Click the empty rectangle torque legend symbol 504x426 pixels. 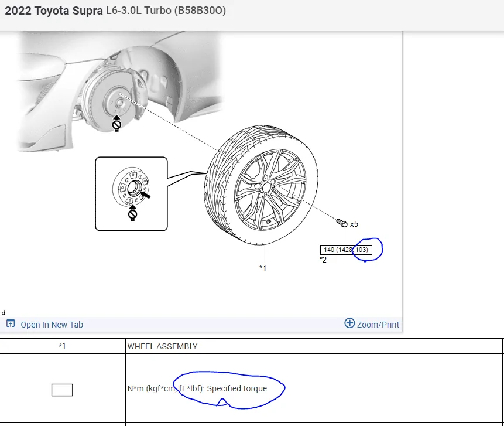(62, 390)
